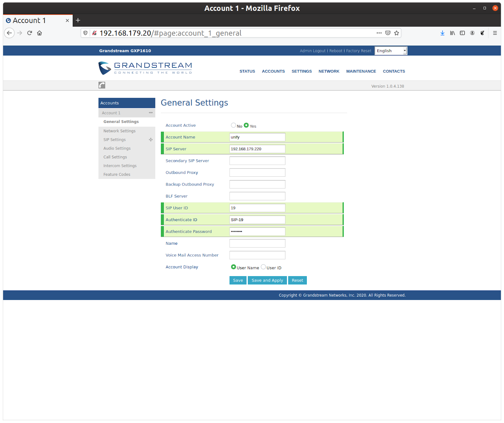The image size is (504, 423).
Task: Toggle the Firefox sidebar view
Action: (x=462, y=33)
